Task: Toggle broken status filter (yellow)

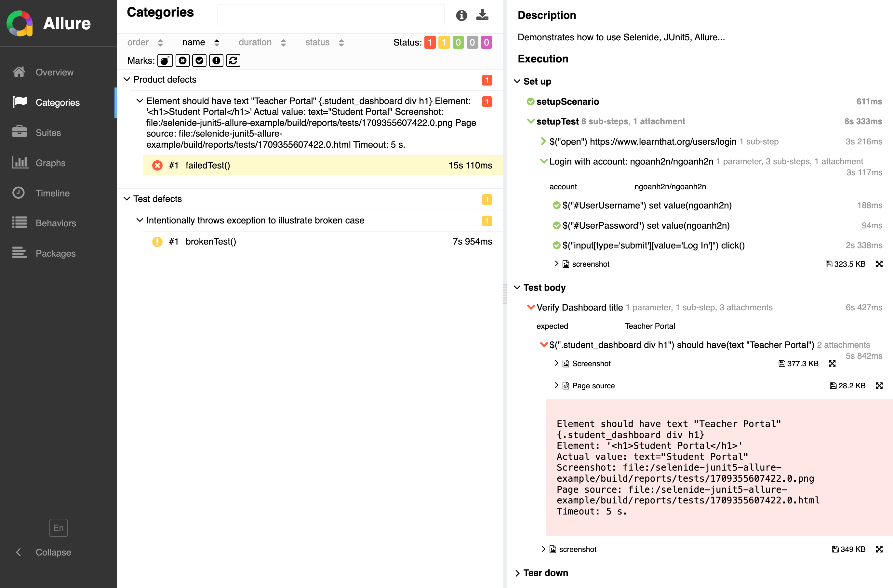Action: 444,42
